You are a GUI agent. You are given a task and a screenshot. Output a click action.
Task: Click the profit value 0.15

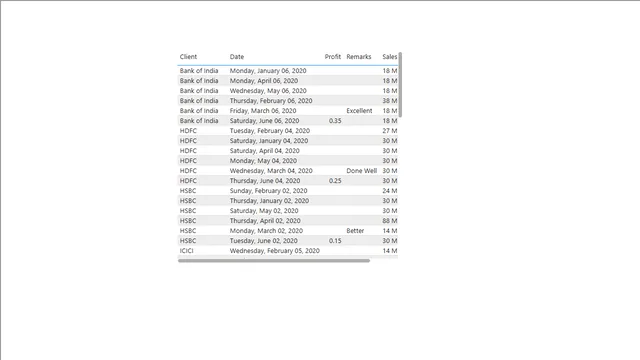[x=335, y=241]
